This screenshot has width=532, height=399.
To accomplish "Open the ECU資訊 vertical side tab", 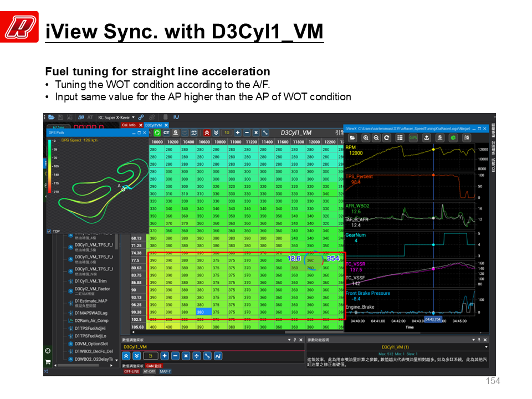I will [493, 166].
